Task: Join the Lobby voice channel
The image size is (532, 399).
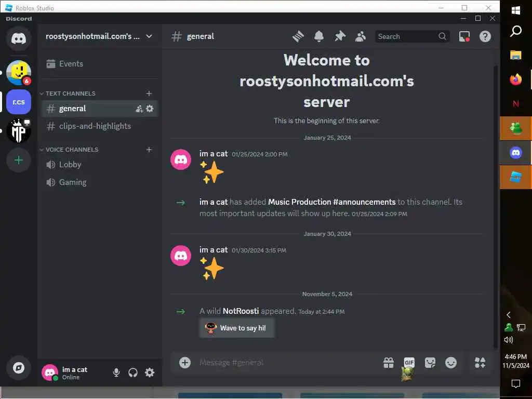Action: 100,165
